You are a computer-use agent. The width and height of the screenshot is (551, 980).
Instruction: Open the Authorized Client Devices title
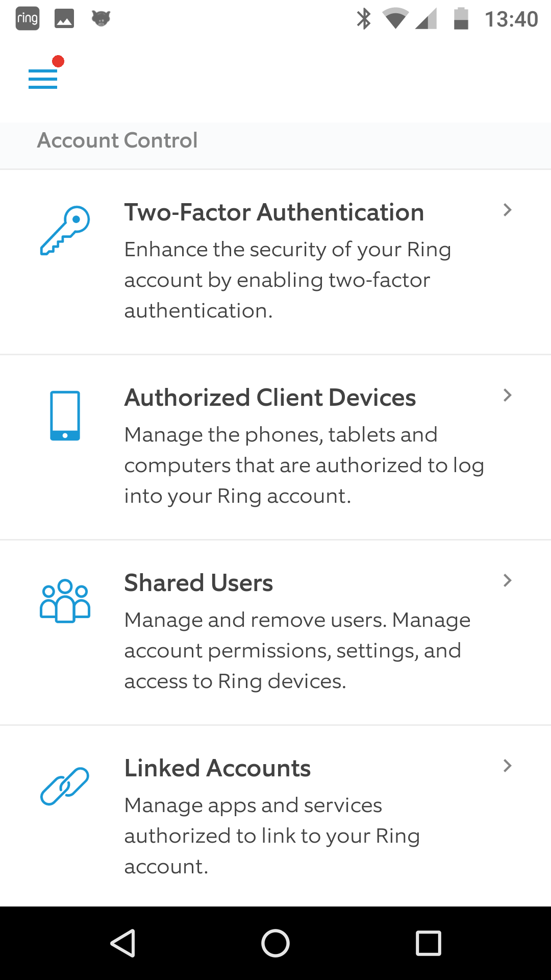click(x=270, y=398)
